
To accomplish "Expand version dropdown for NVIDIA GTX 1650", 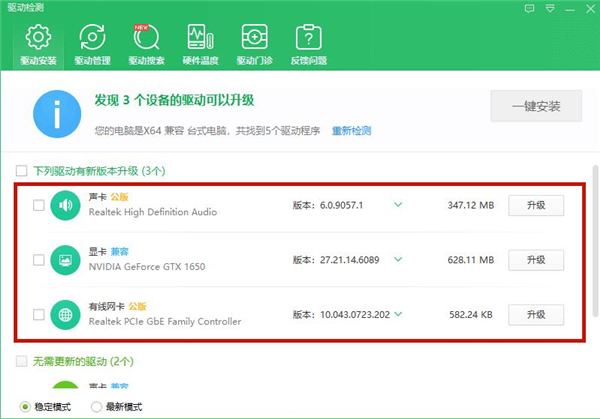I will [398, 259].
